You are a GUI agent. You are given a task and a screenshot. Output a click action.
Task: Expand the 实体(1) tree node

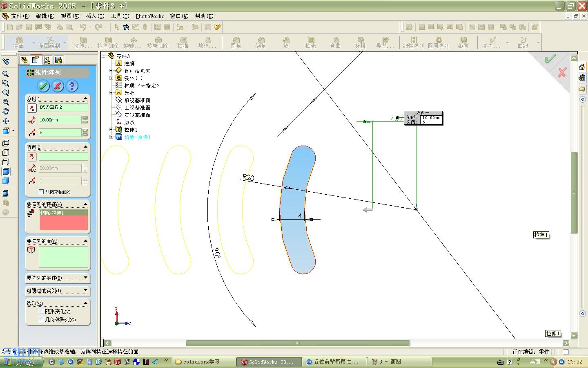(111, 78)
